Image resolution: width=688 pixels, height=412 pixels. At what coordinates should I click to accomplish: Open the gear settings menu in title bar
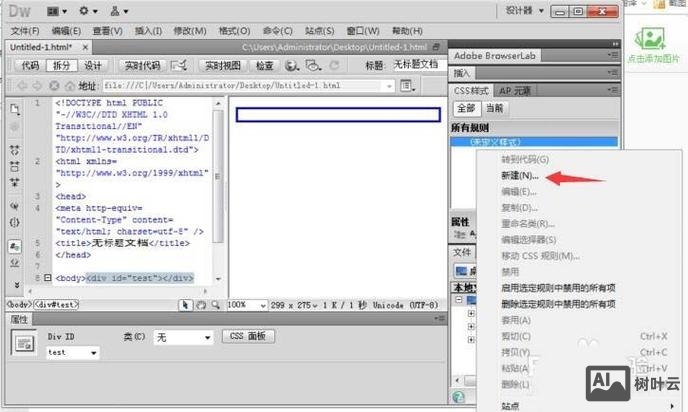pos(88,11)
